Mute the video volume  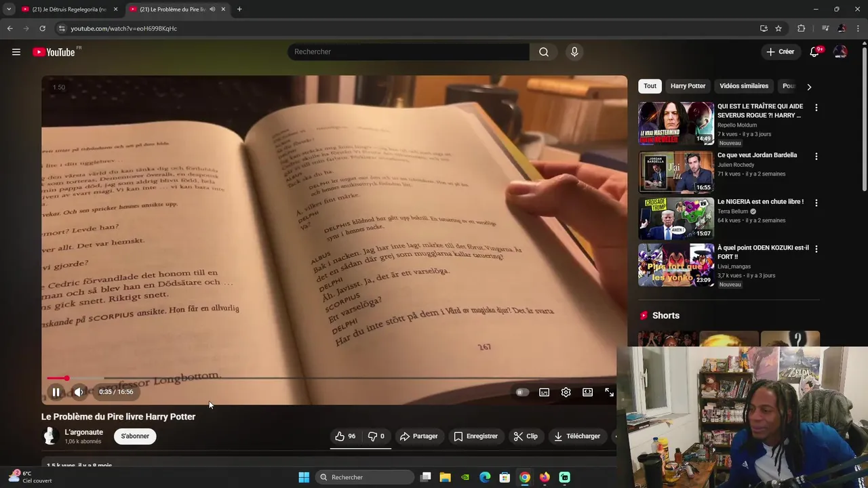coord(79,392)
